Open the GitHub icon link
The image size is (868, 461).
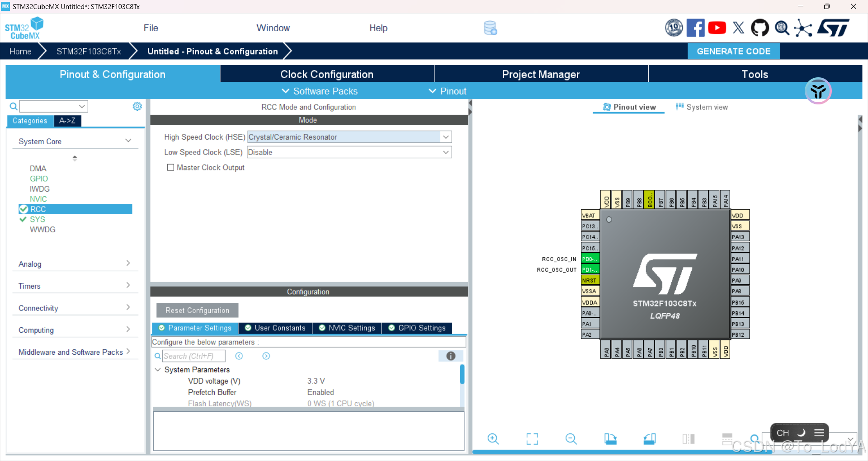point(760,28)
